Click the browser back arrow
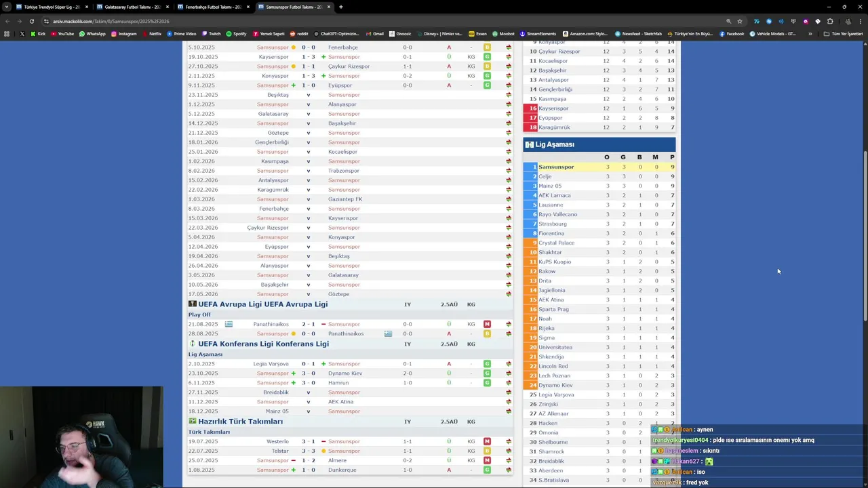The height and width of the screenshot is (488, 868). [x=7, y=21]
